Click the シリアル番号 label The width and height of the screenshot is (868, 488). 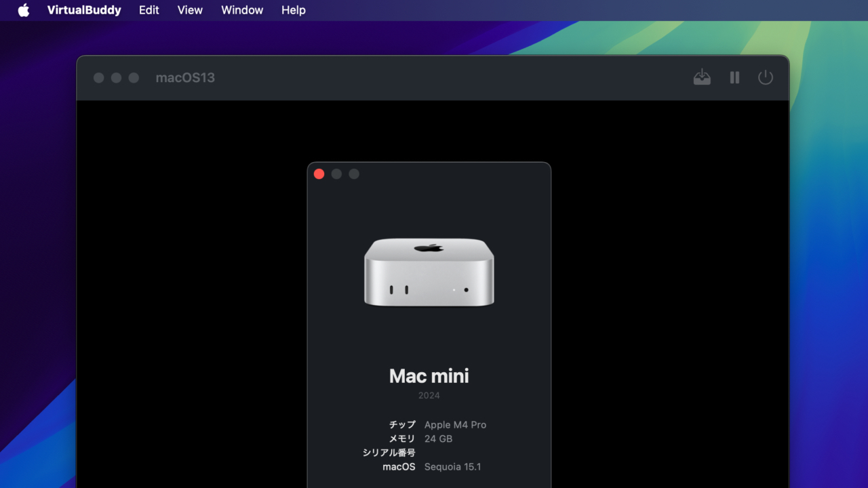click(389, 453)
